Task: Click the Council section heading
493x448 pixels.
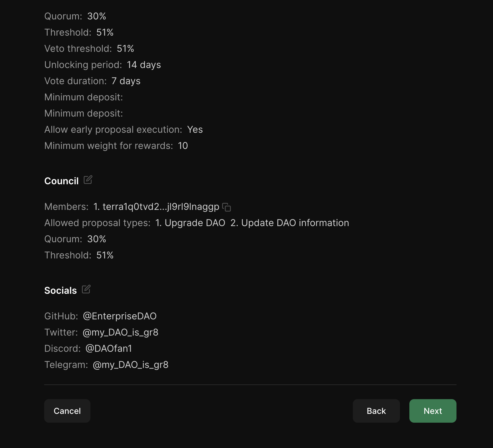Action: (61, 181)
